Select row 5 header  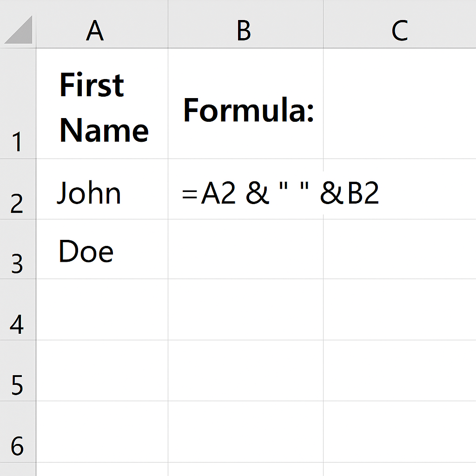(x=18, y=370)
